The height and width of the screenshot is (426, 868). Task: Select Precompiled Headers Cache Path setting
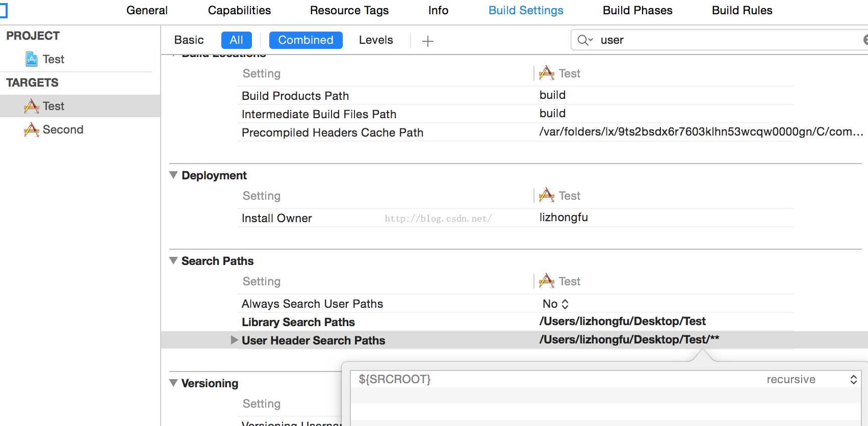[x=333, y=132]
